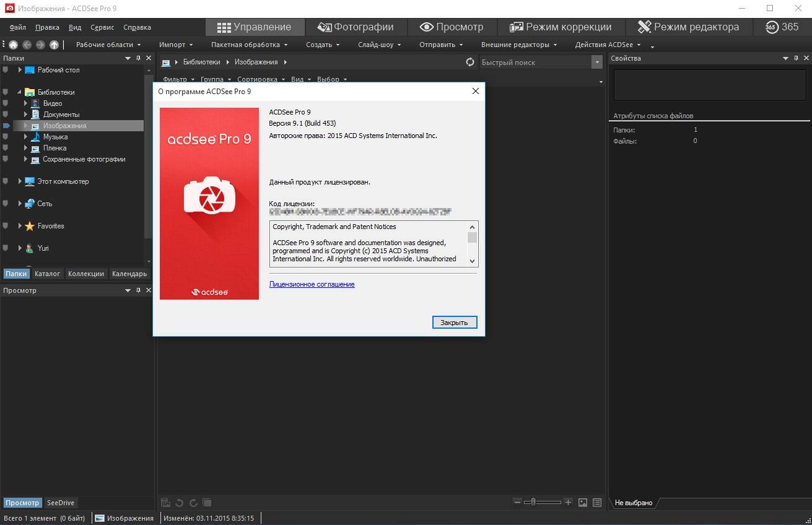This screenshot has height=525, width=812.
Task: Refresh the file list icon
Action: (x=470, y=62)
